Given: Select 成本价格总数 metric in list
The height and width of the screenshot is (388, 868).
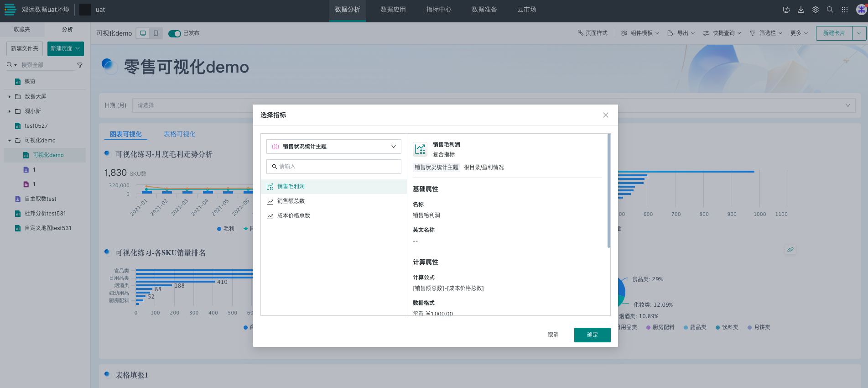Looking at the screenshot, I should tap(293, 216).
